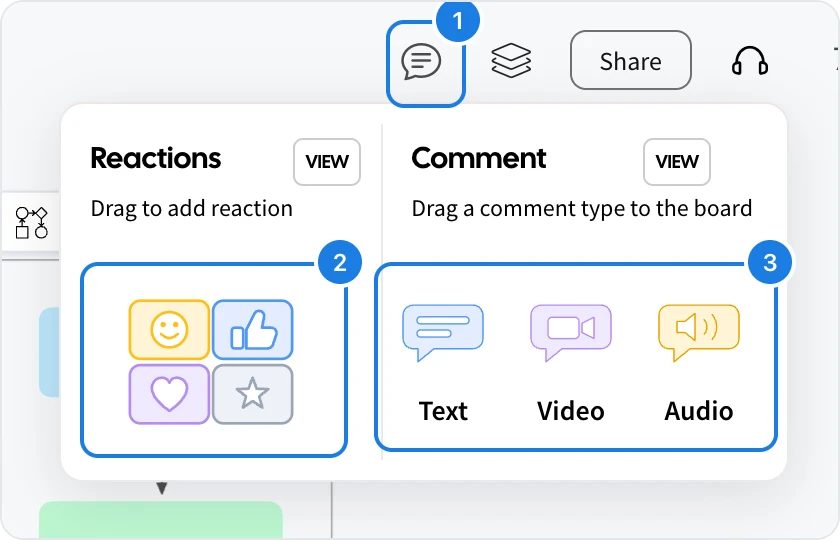Open the layers stack icon
This screenshot has height=540, width=840.
pos(511,61)
